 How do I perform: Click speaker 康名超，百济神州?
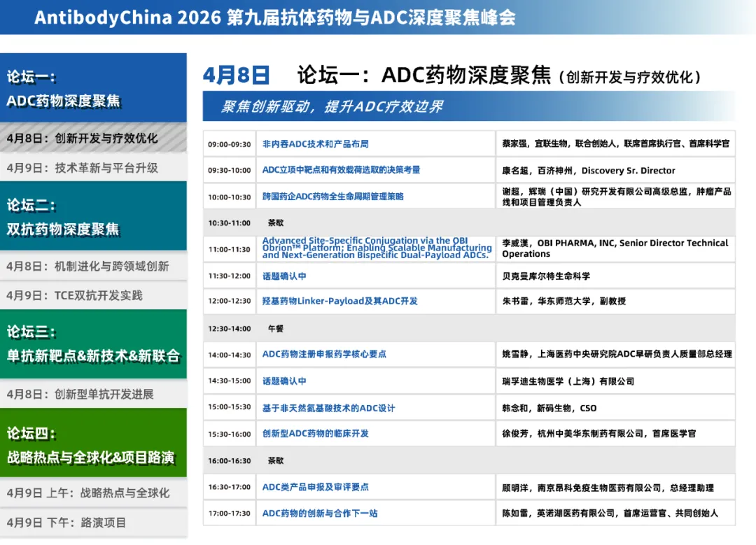(589, 171)
